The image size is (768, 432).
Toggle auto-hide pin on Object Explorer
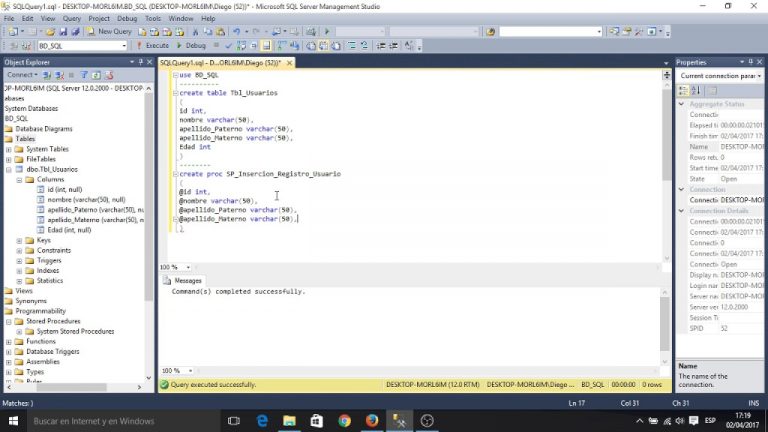pyautogui.click(x=141, y=62)
